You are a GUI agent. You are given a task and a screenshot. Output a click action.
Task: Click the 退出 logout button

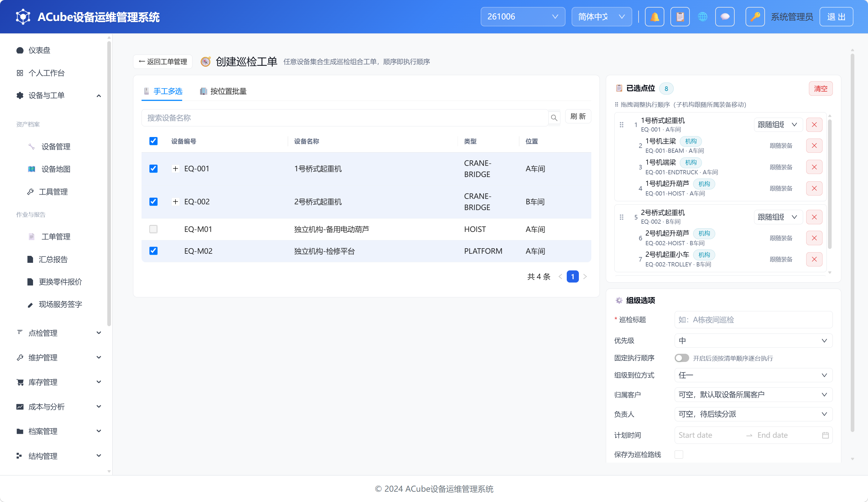pos(836,17)
